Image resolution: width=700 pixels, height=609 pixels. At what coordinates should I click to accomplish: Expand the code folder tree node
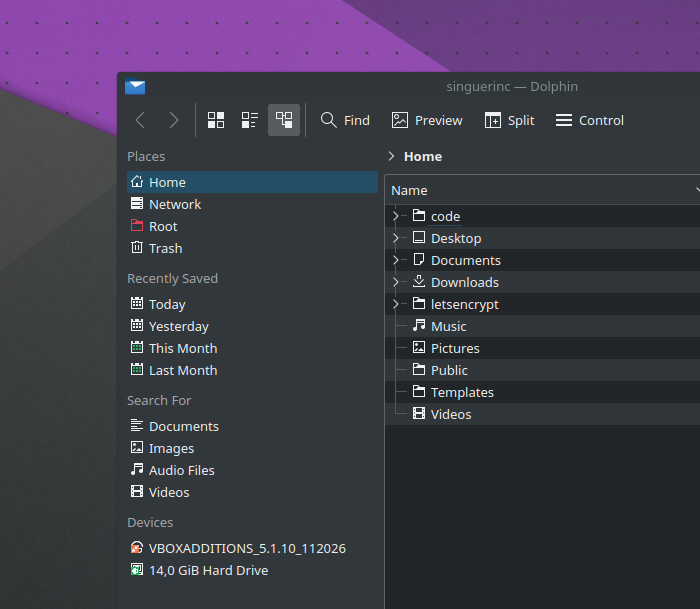(395, 216)
